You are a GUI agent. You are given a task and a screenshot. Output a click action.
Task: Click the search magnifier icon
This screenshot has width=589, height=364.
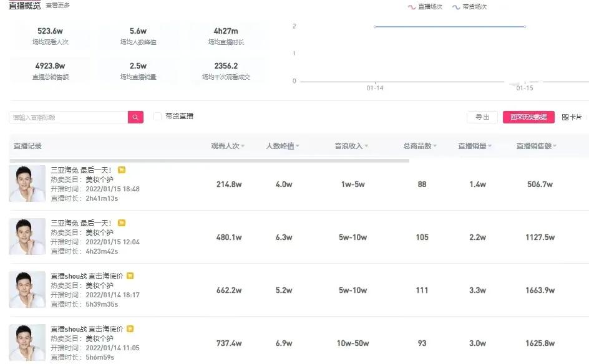[x=135, y=117]
